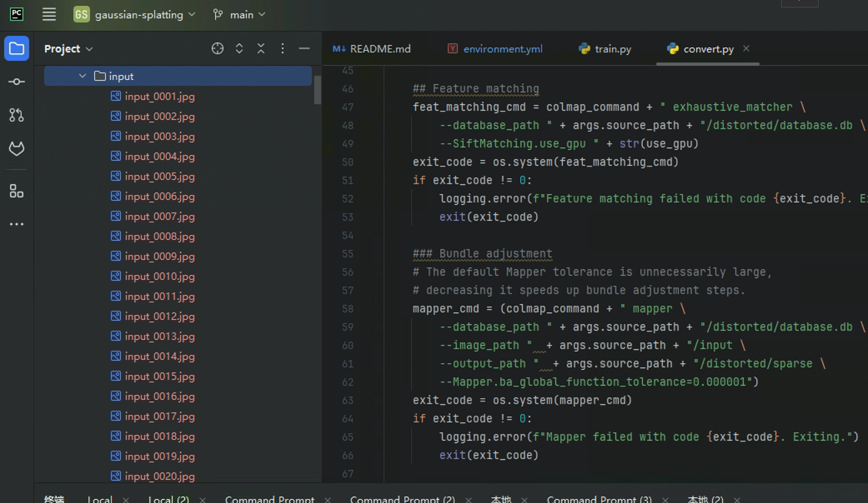This screenshot has height=503, width=868.
Task: Open the gaussian-splatting project dropdown
Action: 134,14
